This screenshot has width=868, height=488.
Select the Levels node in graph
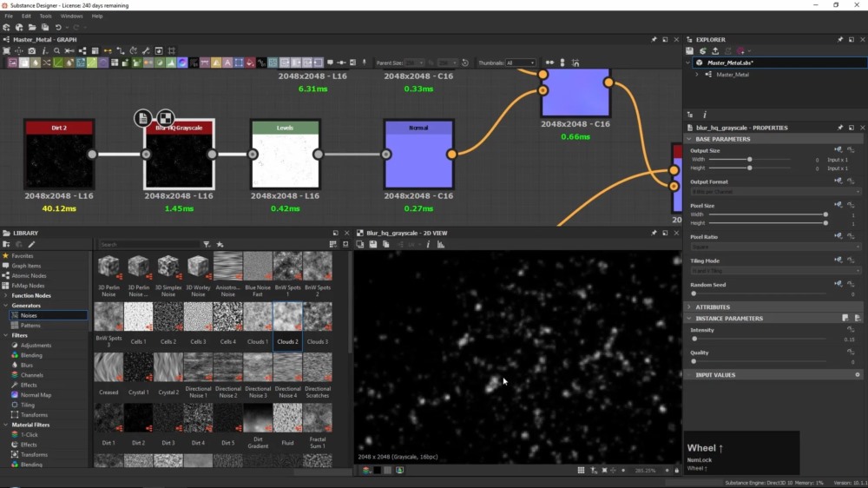coord(285,154)
